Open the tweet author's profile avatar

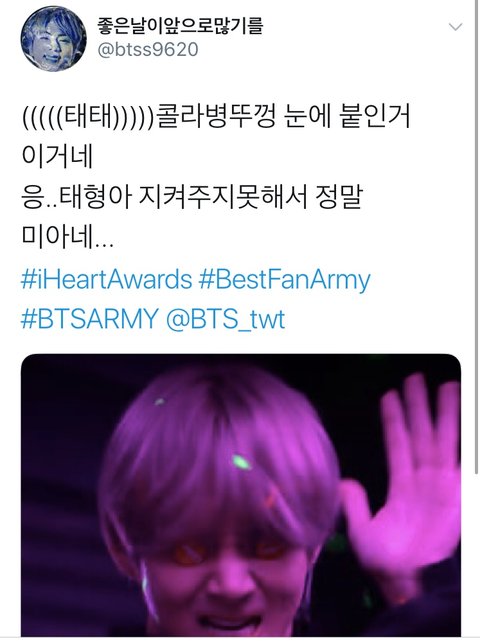click(x=54, y=39)
